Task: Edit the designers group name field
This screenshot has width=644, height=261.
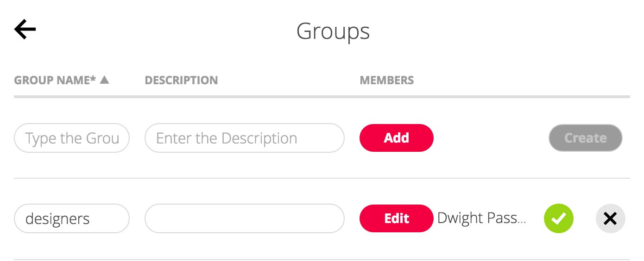Action: pyautogui.click(x=72, y=218)
